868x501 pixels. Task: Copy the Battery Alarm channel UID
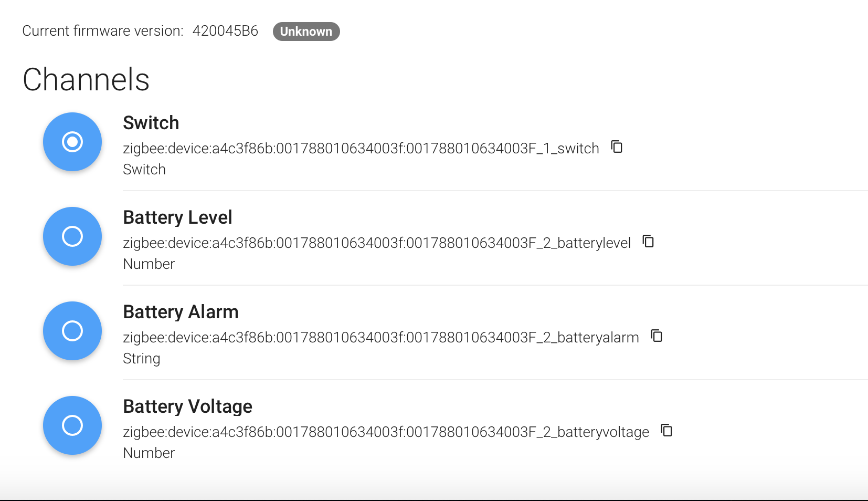tap(657, 336)
